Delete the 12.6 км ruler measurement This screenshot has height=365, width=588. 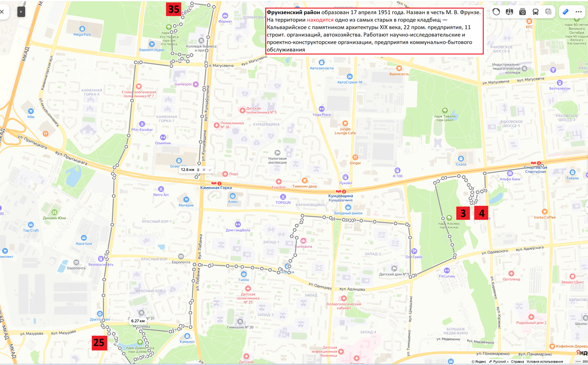pos(198,170)
